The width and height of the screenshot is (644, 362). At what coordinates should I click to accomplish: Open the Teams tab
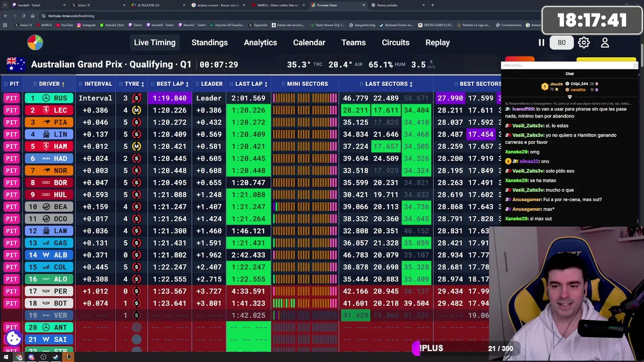(353, 43)
